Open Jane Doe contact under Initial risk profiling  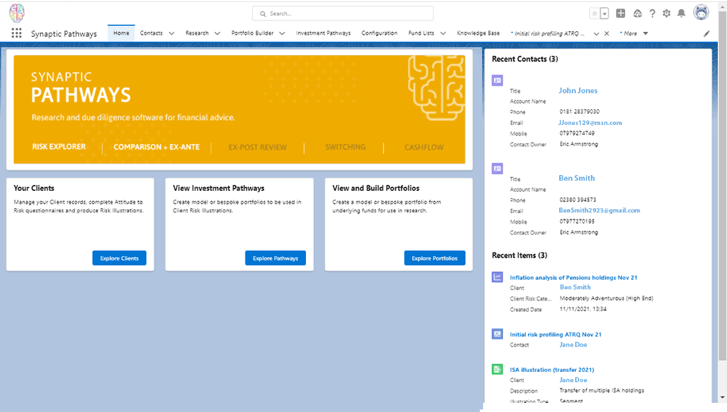[x=573, y=345]
